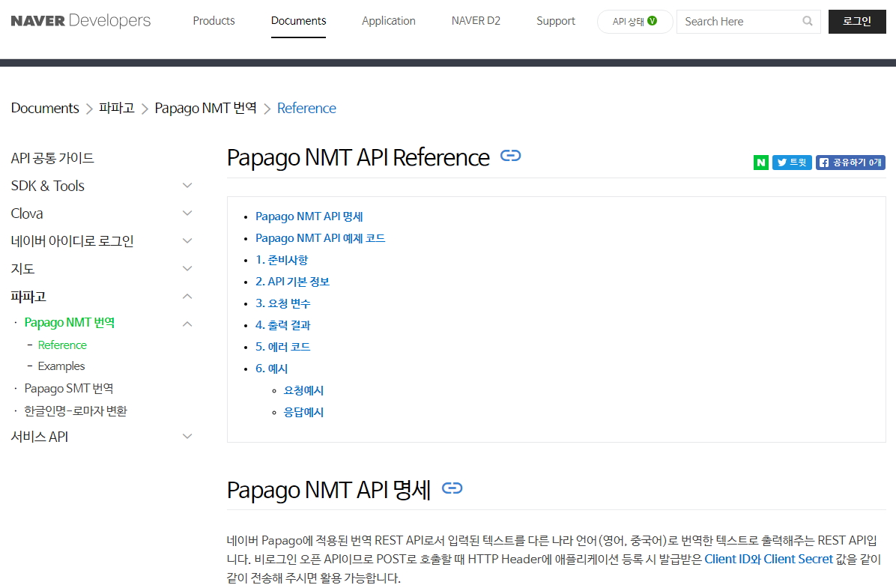Screen dimensions: 896x588
Task: Open API 공통 가이드 in sidebar
Action: point(52,158)
